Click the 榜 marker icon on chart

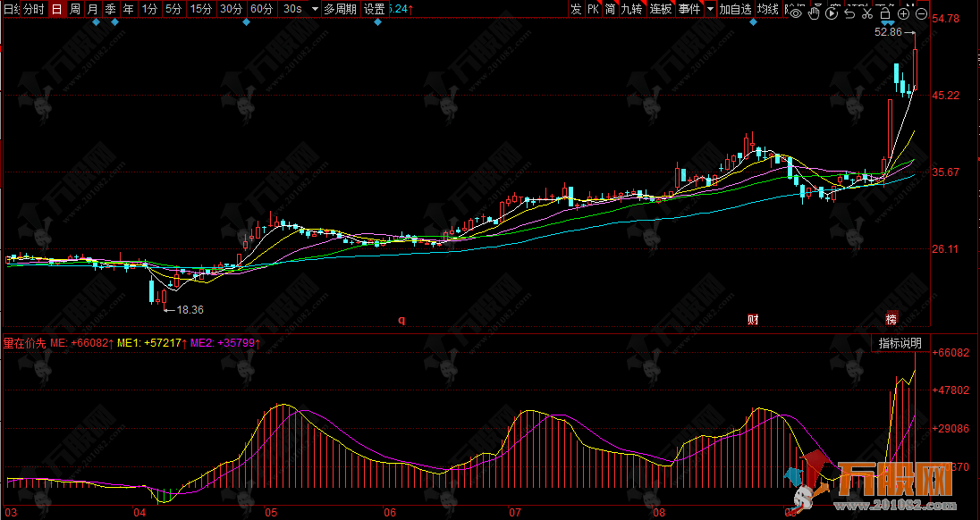pos(891,319)
